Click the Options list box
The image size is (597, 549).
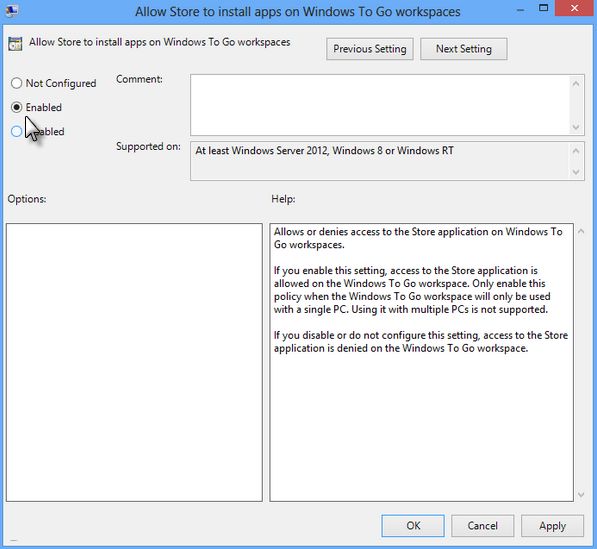134,362
